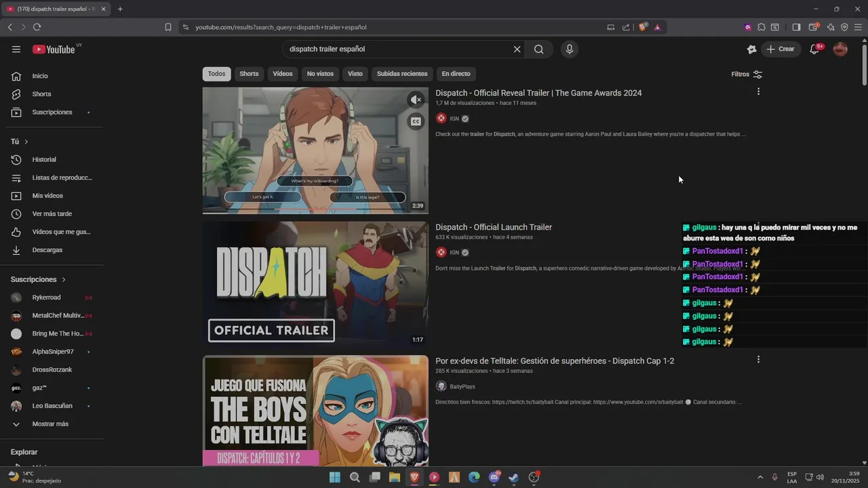Click the Brave Shields lion icon
Screen dimensions: 868x488
tap(643, 27)
